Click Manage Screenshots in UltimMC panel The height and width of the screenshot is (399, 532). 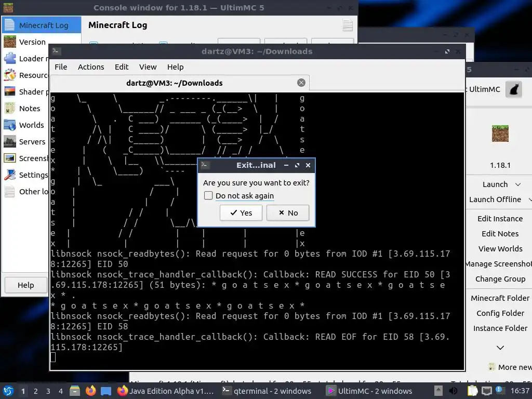(x=499, y=263)
